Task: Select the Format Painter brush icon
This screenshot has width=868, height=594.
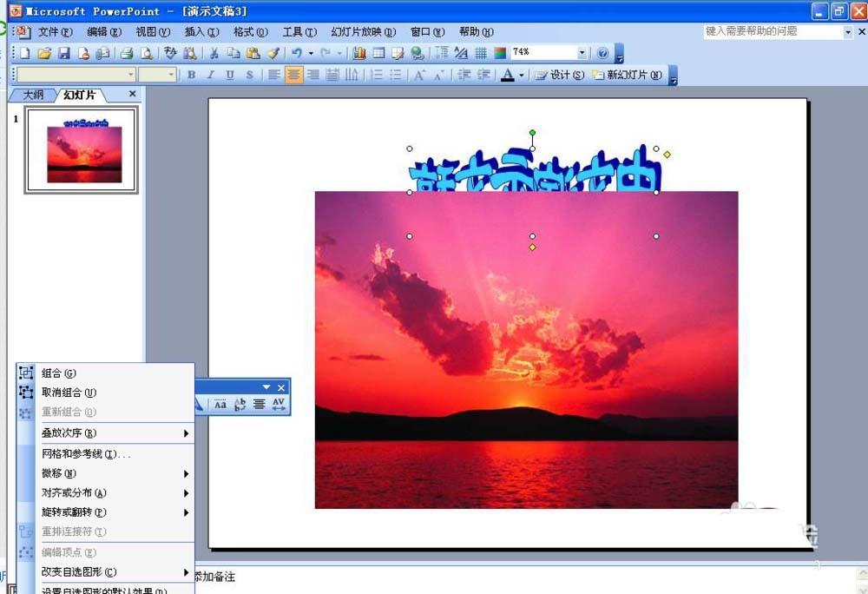Action: [273, 54]
